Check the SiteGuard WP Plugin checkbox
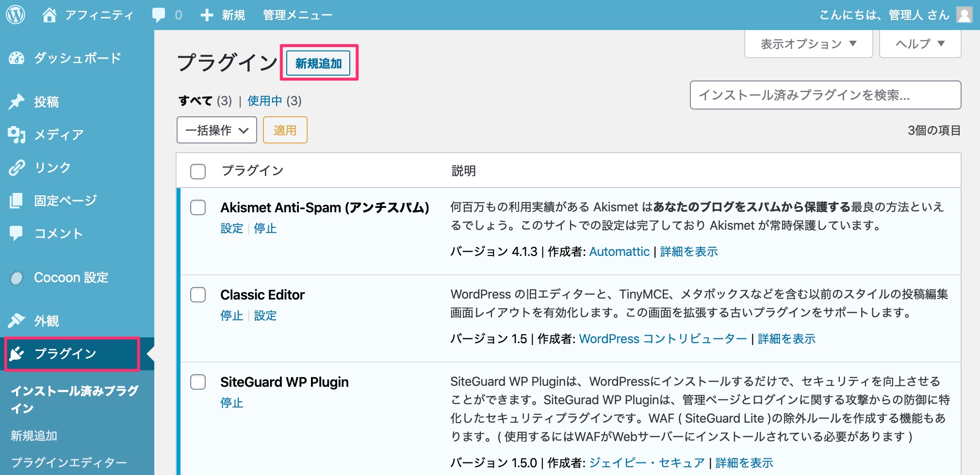The width and height of the screenshot is (980, 475). 198,382
